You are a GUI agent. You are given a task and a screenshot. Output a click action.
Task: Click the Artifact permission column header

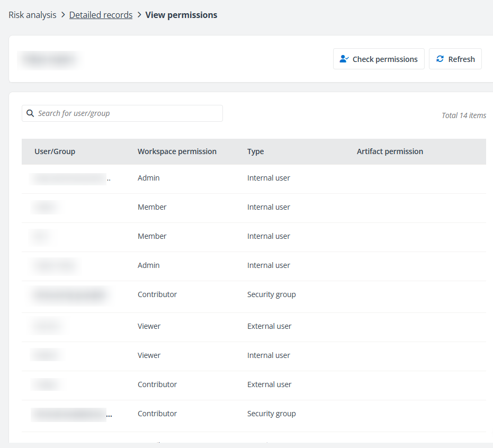point(390,151)
